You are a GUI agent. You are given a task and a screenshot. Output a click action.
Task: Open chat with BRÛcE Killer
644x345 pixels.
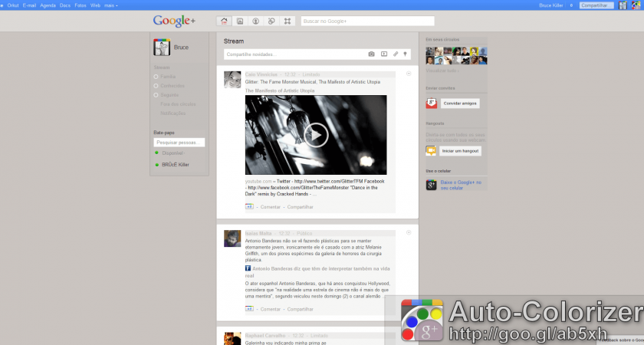pyautogui.click(x=176, y=165)
